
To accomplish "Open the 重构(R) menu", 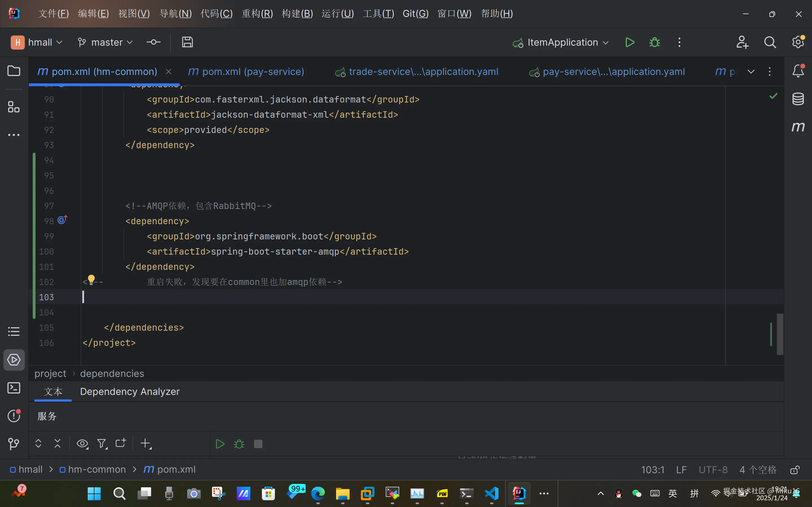I will click(257, 14).
